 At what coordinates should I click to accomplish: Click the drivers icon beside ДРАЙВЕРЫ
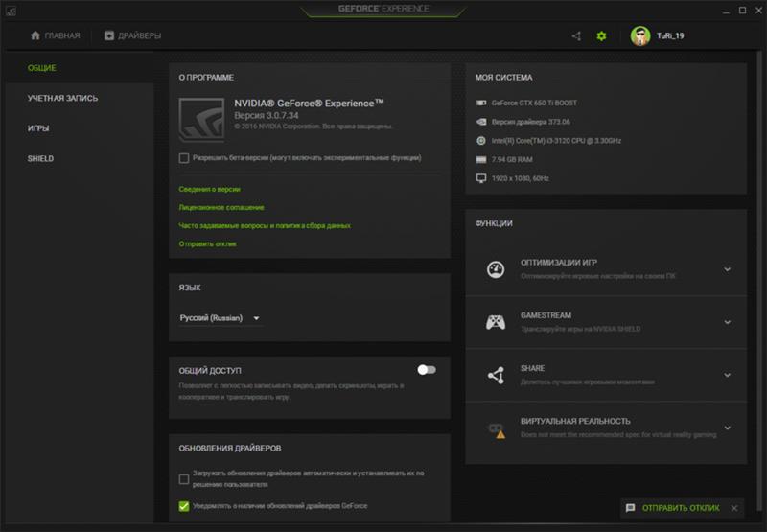point(108,35)
